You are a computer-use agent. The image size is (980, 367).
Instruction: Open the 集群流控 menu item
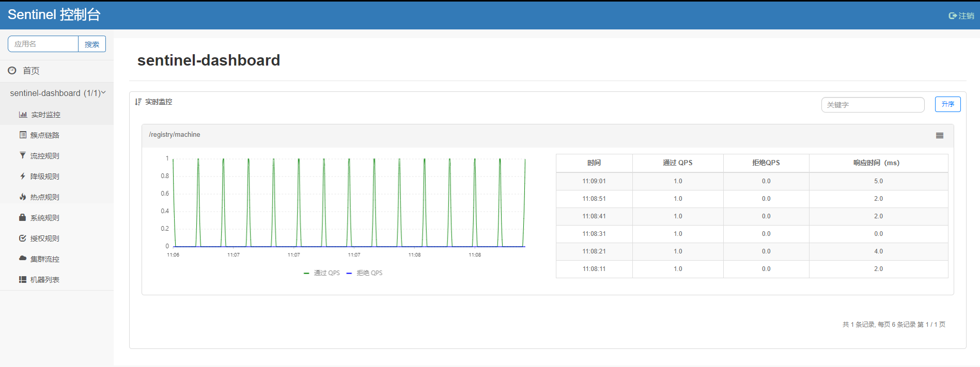45,259
